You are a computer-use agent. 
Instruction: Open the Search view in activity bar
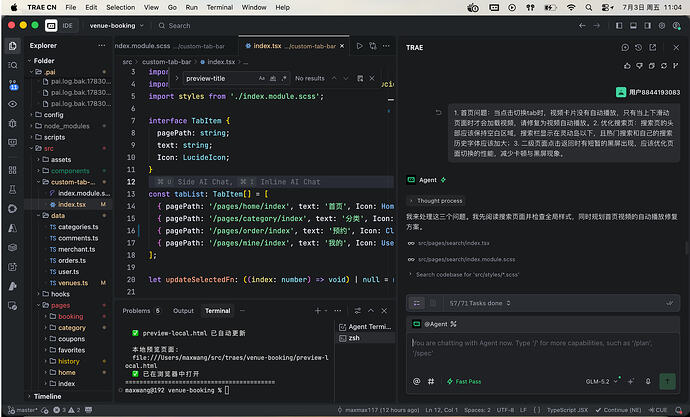pyautogui.click(x=13, y=65)
